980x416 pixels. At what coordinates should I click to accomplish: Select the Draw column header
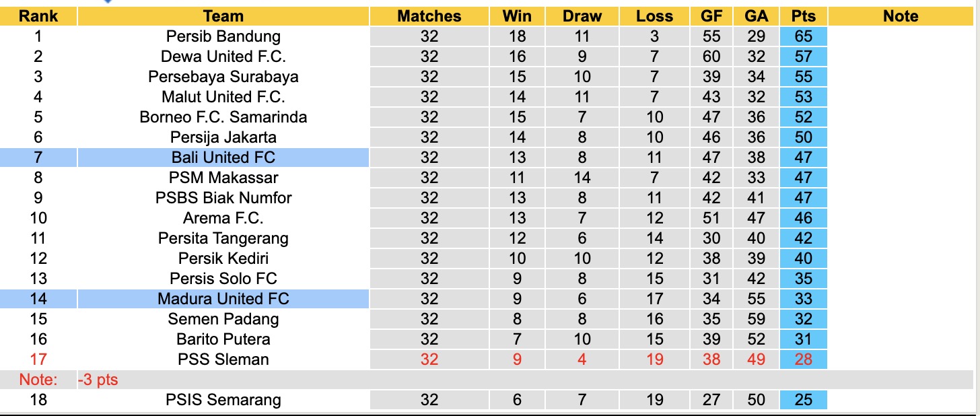coord(582,16)
